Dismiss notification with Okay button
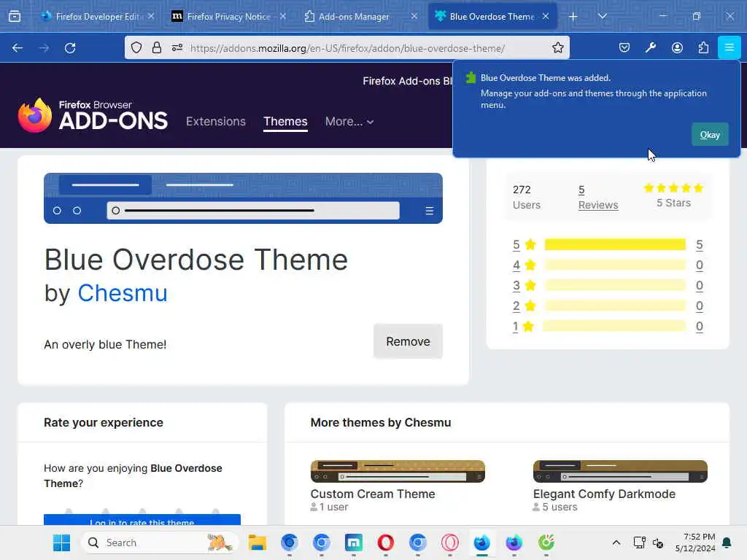747x560 pixels. point(710,135)
